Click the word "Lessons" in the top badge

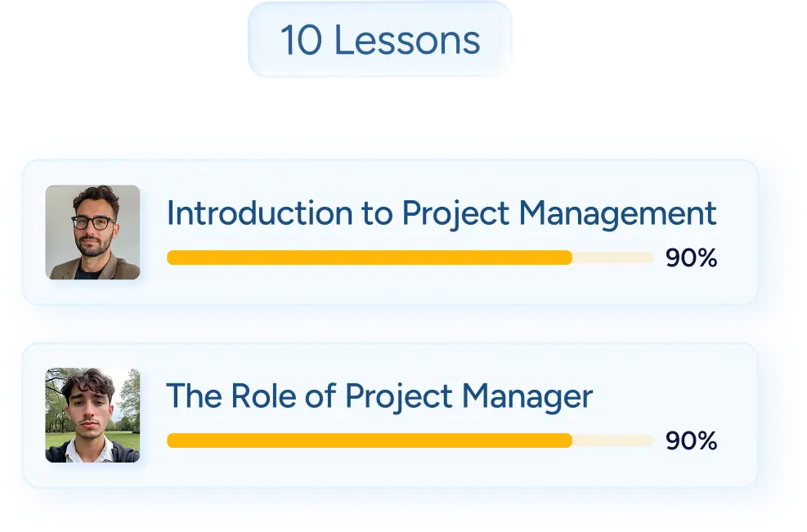click(407, 40)
